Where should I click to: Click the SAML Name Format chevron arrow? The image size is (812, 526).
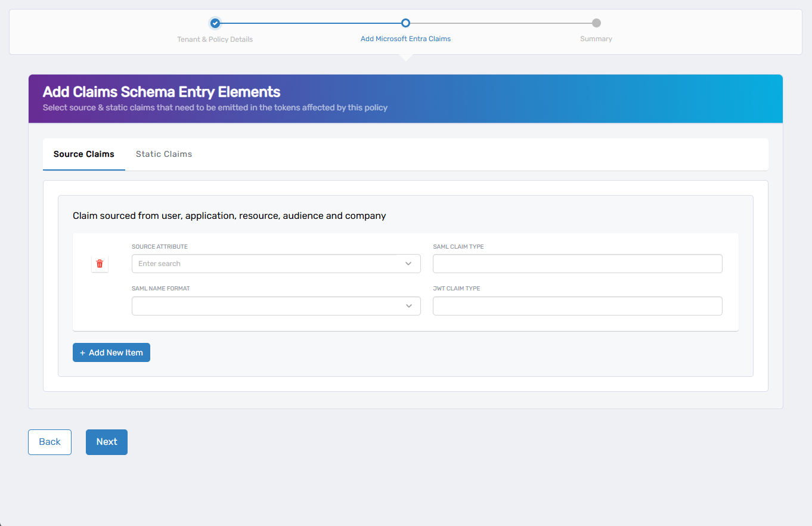point(408,306)
